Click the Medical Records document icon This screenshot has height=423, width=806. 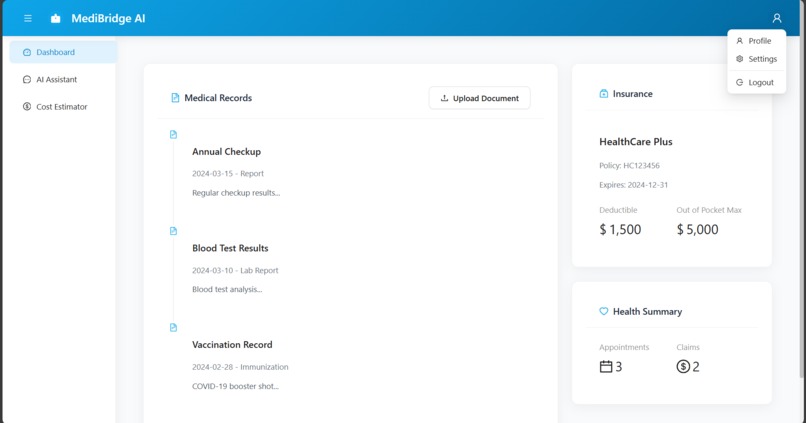175,98
